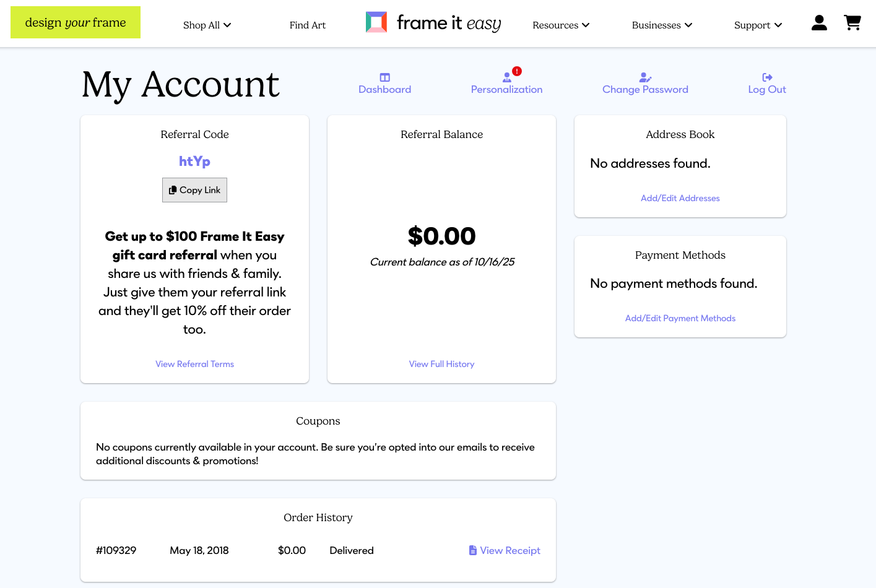Open View Referral Terms
876x588 pixels.
point(194,364)
